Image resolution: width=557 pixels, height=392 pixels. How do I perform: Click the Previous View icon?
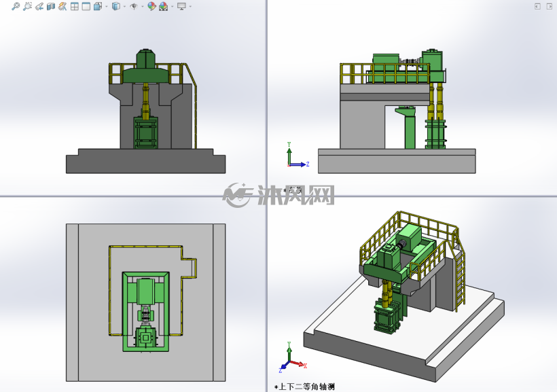tap(39, 6)
